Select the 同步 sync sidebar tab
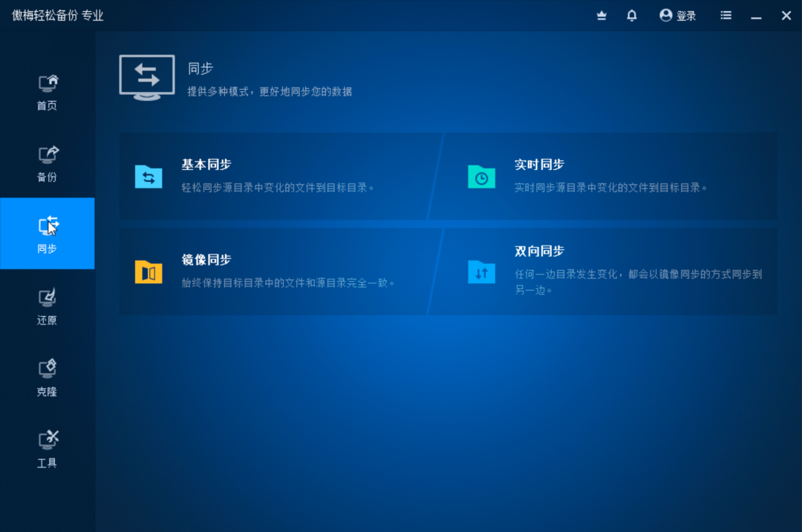802x532 pixels. coord(47,234)
